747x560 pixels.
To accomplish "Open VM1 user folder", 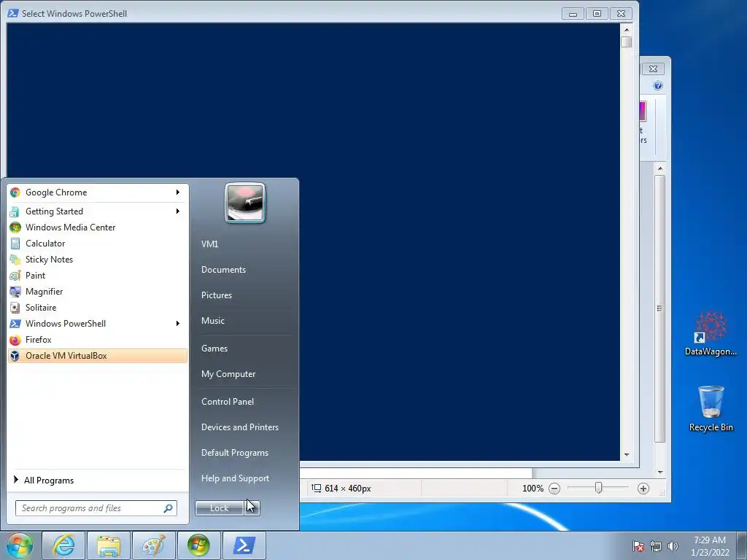I will 209,244.
